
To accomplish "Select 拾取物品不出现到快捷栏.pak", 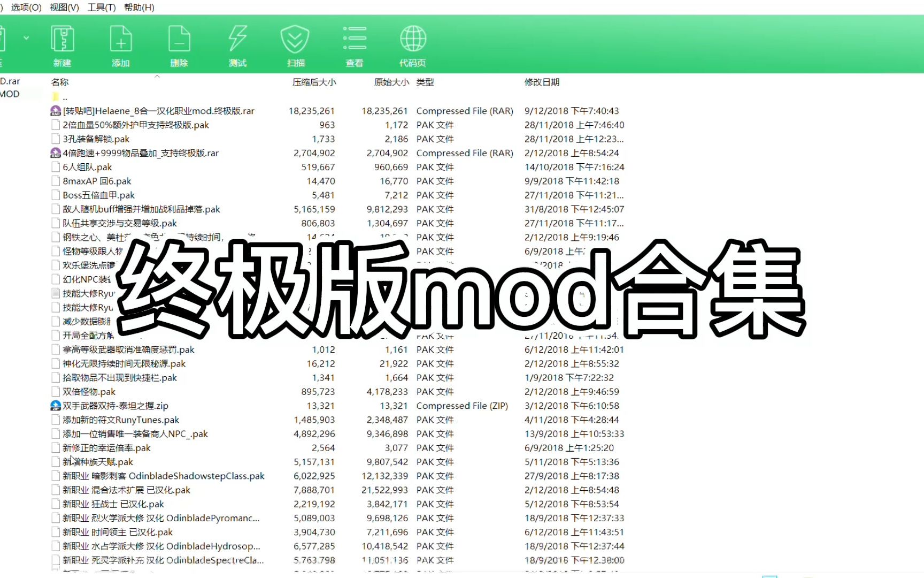I will pos(120,377).
